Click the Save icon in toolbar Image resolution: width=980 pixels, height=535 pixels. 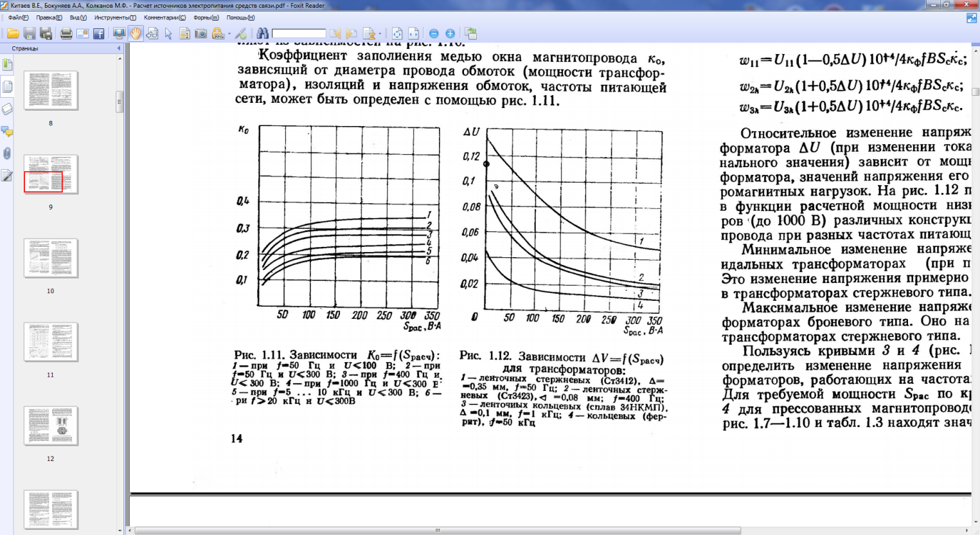coord(30,33)
